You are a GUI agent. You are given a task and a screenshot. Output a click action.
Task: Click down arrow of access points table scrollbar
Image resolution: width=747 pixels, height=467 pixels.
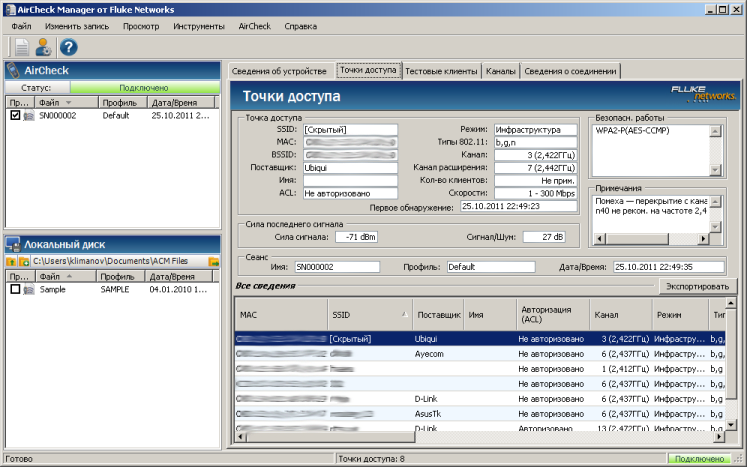(x=731, y=424)
